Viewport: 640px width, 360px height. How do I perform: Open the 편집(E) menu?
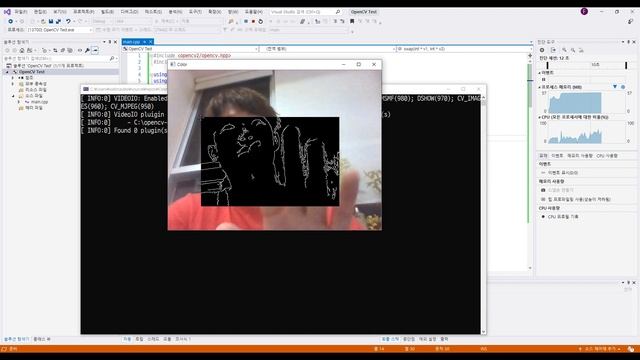(40, 12)
